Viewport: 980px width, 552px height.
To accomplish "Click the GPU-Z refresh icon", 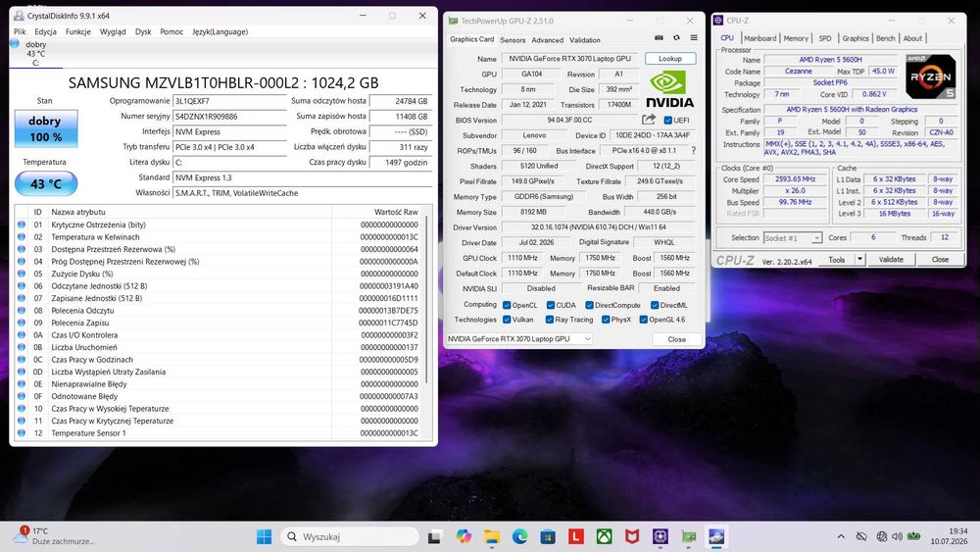I will pyautogui.click(x=676, y=37).
